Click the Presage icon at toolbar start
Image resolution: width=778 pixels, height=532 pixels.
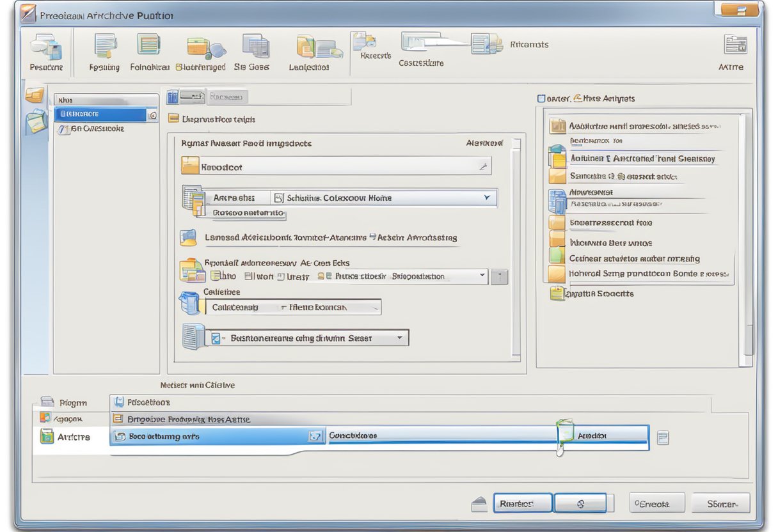tap(45, 51)
